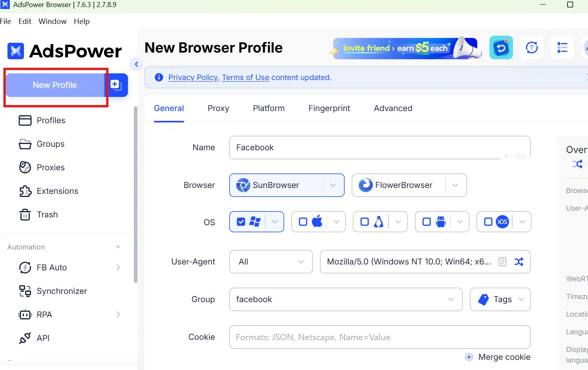Click the Trash bin icon
Viewport: 588px width, 370px height.
coord(25,215)
